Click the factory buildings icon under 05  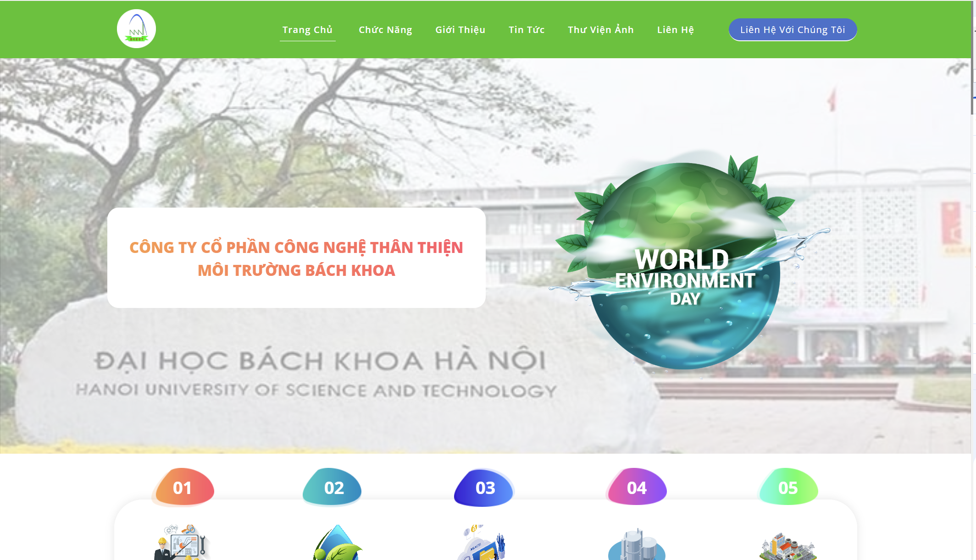(x=788, y=546)
